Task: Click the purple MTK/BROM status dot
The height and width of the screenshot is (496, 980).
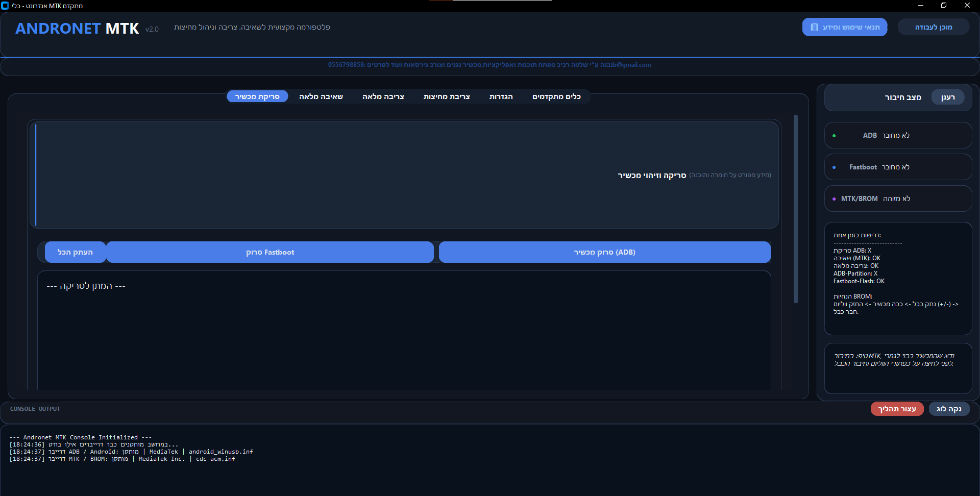Action: [834, 199]
